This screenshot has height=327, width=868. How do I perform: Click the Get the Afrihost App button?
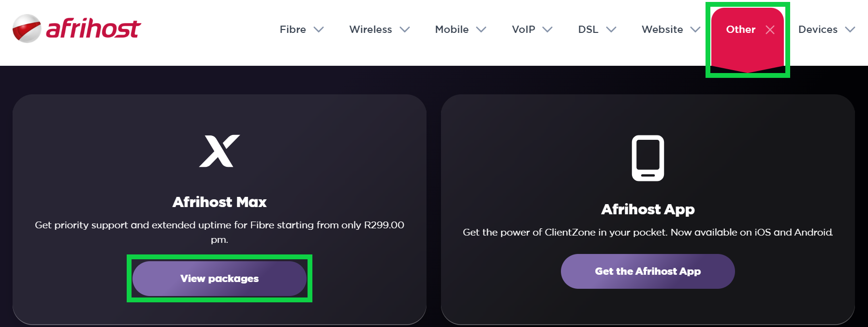coord(647,271)
